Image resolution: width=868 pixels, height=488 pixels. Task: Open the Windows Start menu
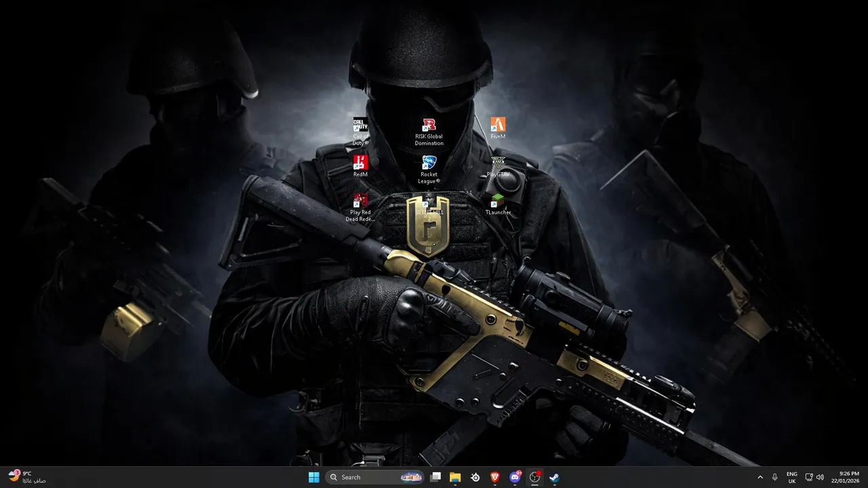[x=314, y=477]
